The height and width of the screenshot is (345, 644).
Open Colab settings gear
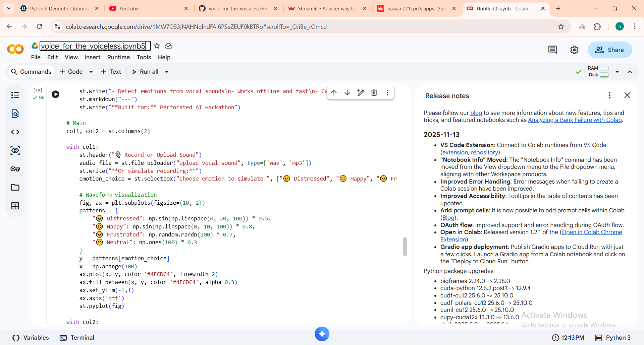[x=574, y=50]
